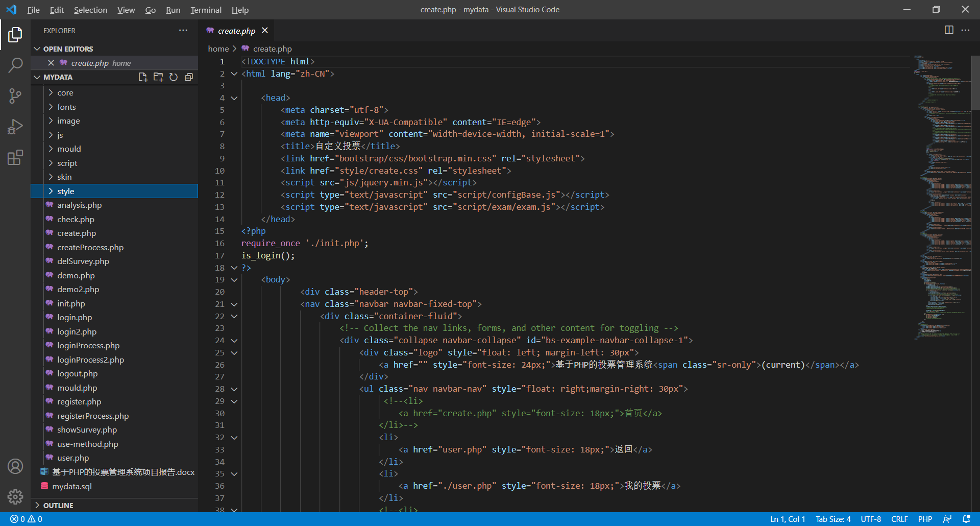The image size is (980, 526).
Task: Click the VS Code logo icon
Action: coord(11,10)
